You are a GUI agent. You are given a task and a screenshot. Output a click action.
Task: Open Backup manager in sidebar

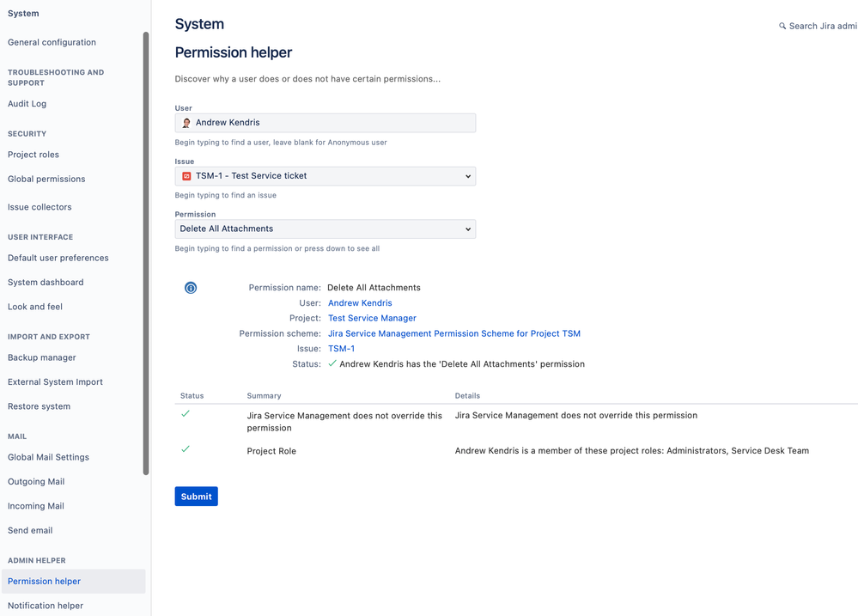[41, 357]
